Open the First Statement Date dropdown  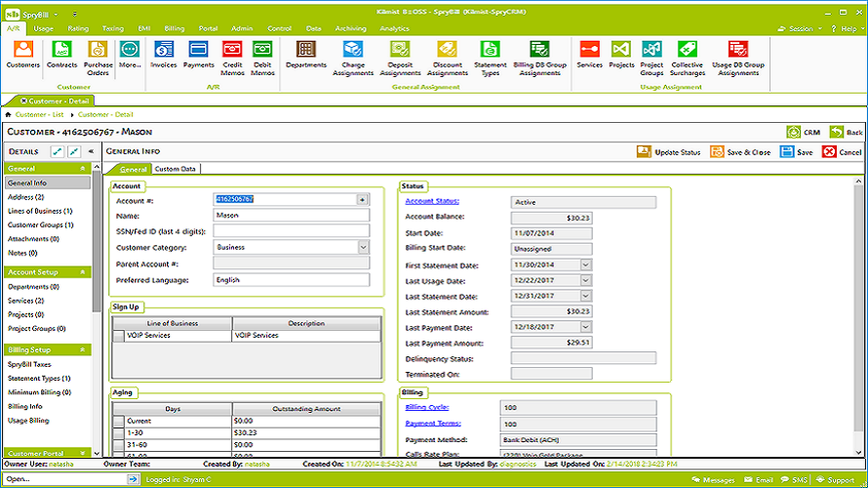coord(586,264)
